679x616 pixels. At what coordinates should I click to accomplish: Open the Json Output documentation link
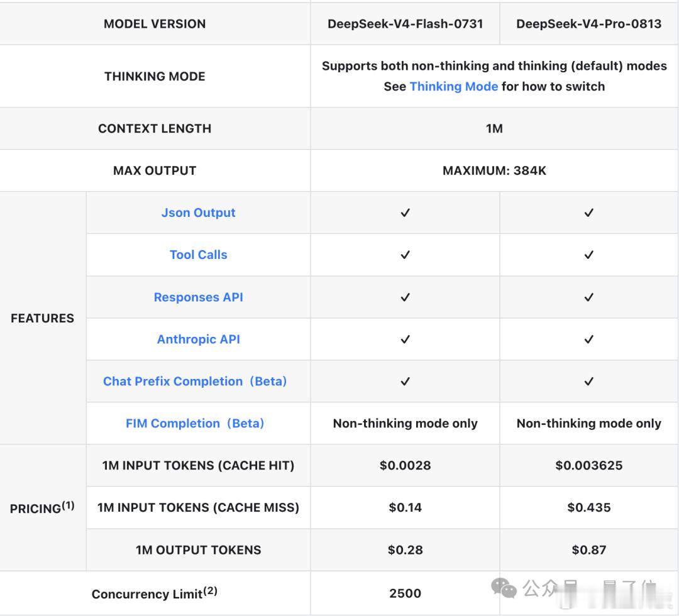[x=198, y=212]
